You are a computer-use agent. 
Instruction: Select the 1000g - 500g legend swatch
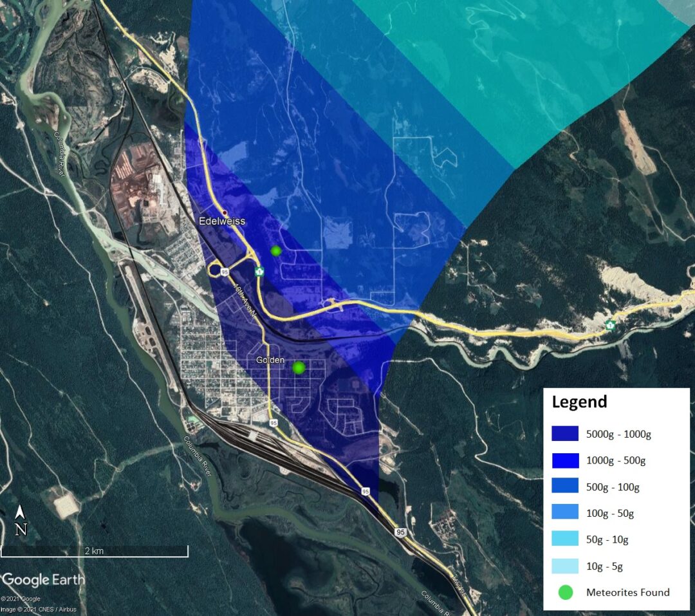[564, 460]
